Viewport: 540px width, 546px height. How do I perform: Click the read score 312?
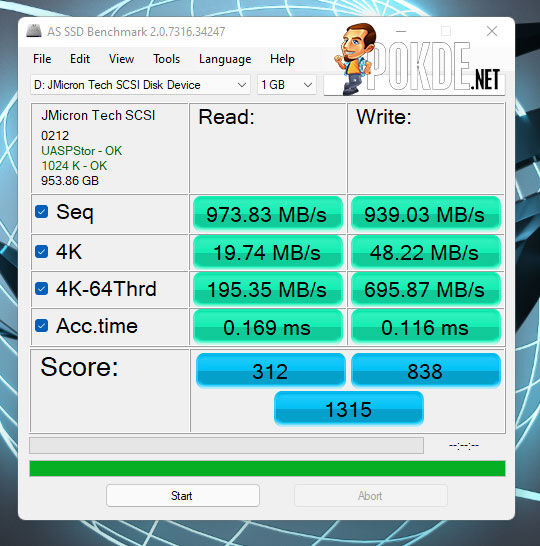[271, 370]
